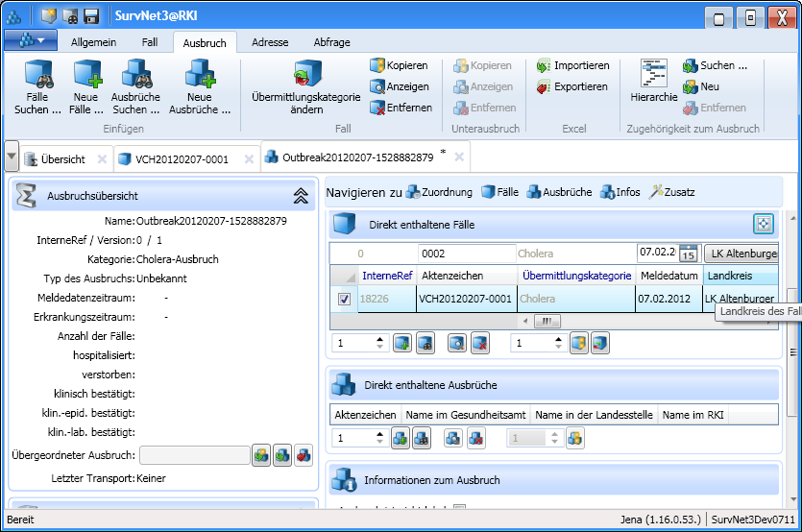Navigate to Zuordnung section

439,192
